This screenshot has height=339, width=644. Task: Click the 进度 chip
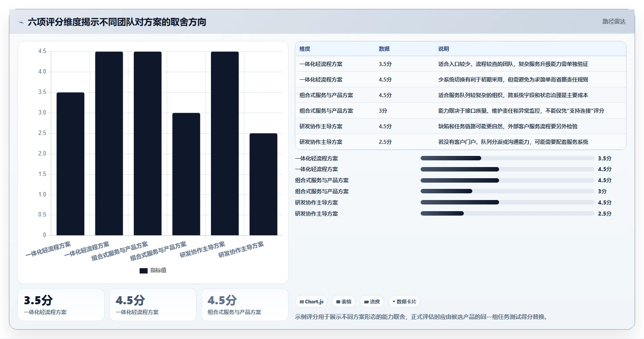coord(372,302)
